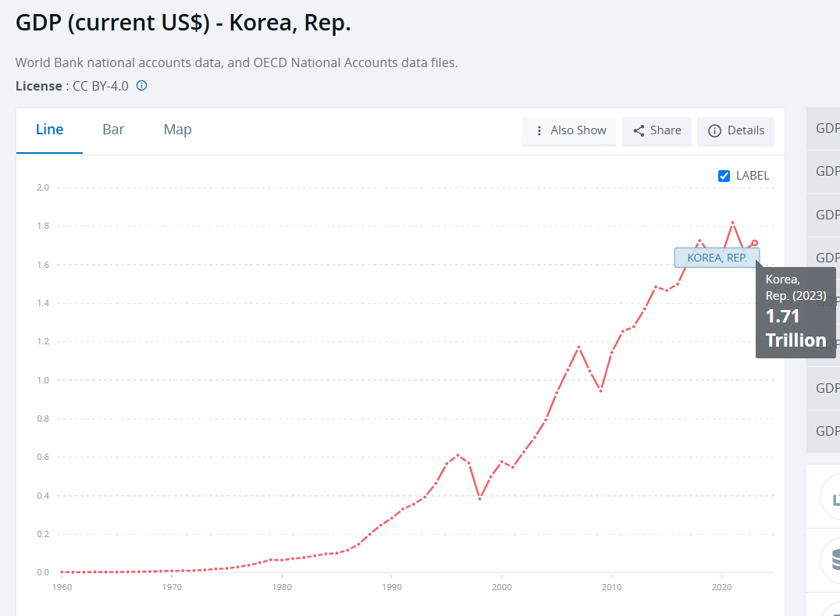This screenshot has height=616, width=840.
Task: Click the 2021 peak data point
Action: (x=732, y=223)
